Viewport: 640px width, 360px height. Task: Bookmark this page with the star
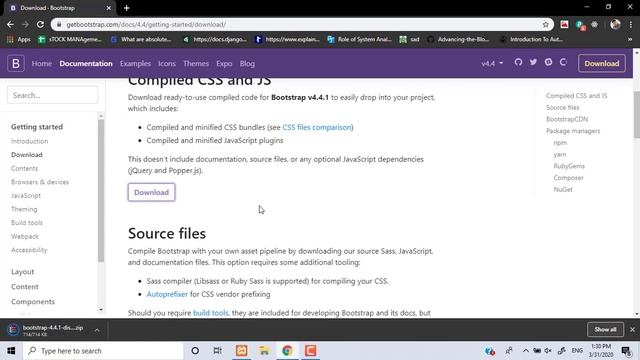click(x=546, y=24)
